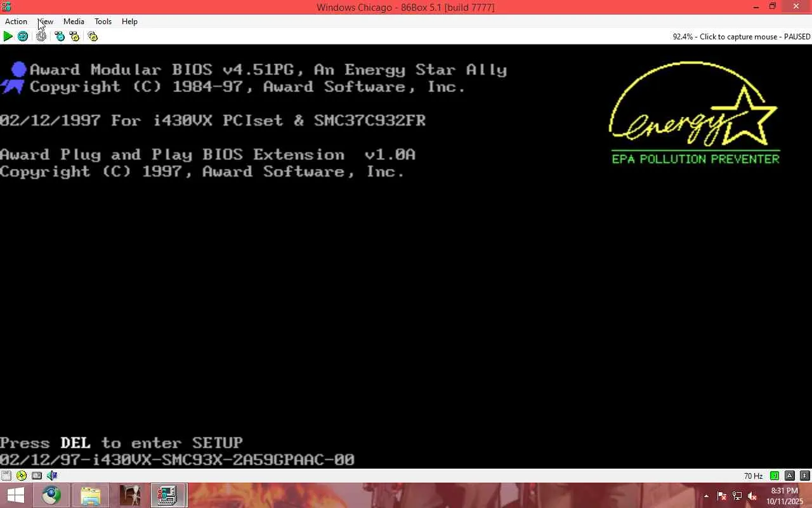Open the taskbar clock showing 8:31 PM

pos(785,496)
